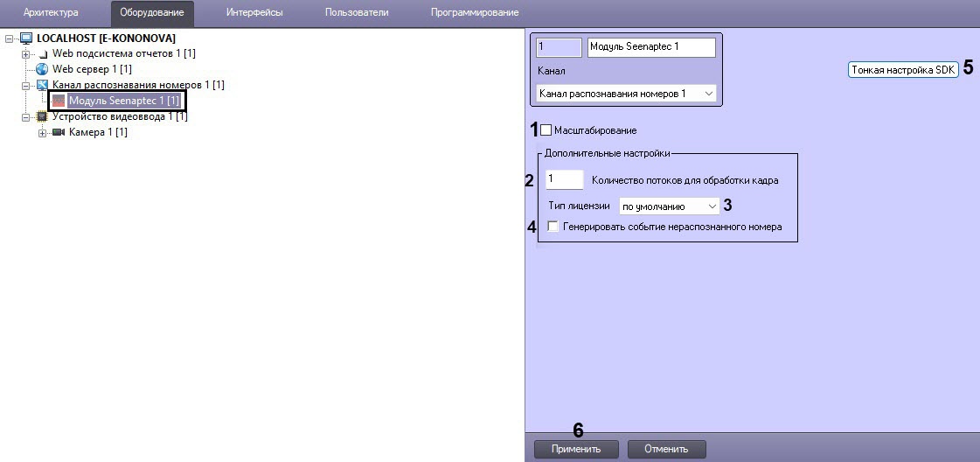Click the LOCALHOST computer icon

pyautogui.click(x=27, y=38)
